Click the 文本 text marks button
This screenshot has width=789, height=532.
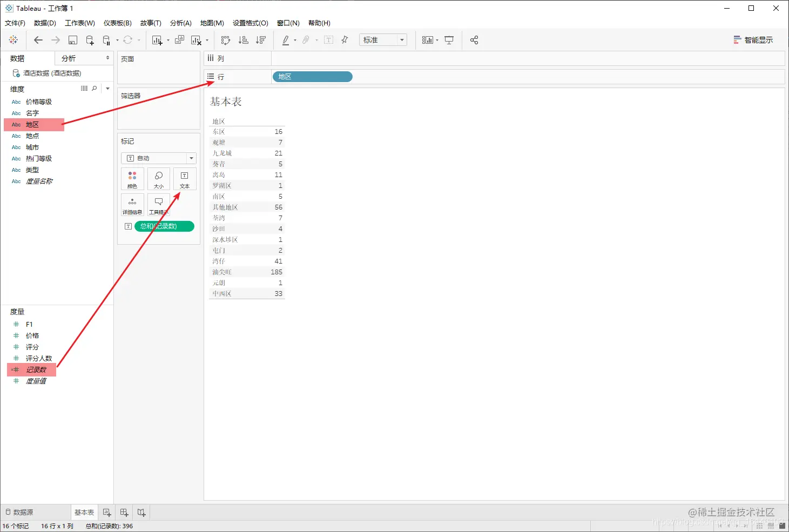coord(185,179)
